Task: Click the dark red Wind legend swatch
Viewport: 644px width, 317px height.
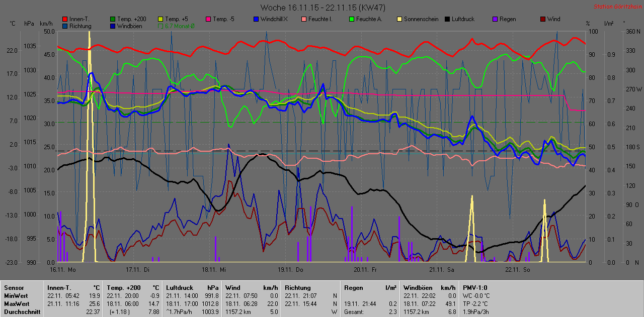Action: [x=543, y=19]
